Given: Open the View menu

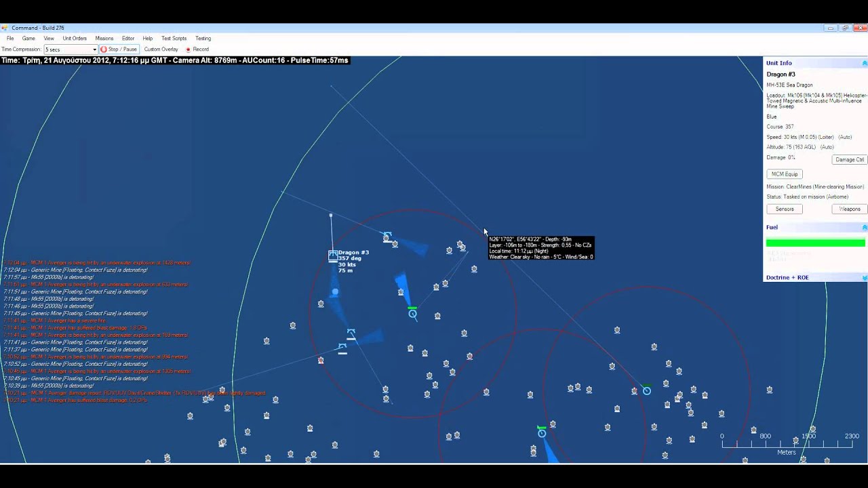Looking at the screenshot, I should (49, 39).
